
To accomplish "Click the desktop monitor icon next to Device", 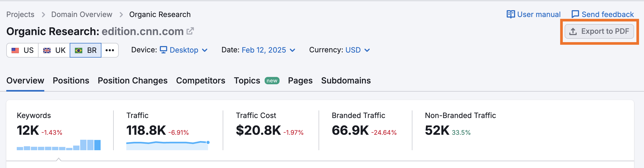I will (163, 50).
